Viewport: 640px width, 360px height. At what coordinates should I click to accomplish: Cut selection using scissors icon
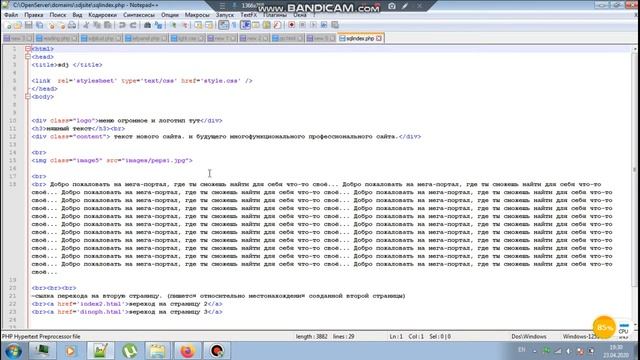point(86,25)
